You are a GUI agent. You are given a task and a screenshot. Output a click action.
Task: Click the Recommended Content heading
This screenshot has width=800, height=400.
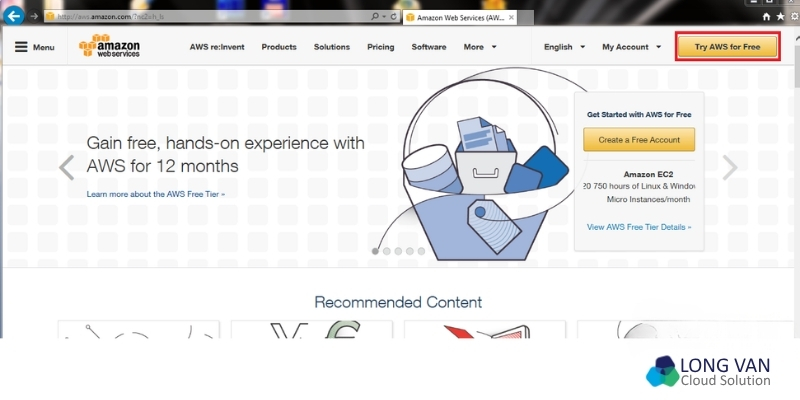click(398, 302)
